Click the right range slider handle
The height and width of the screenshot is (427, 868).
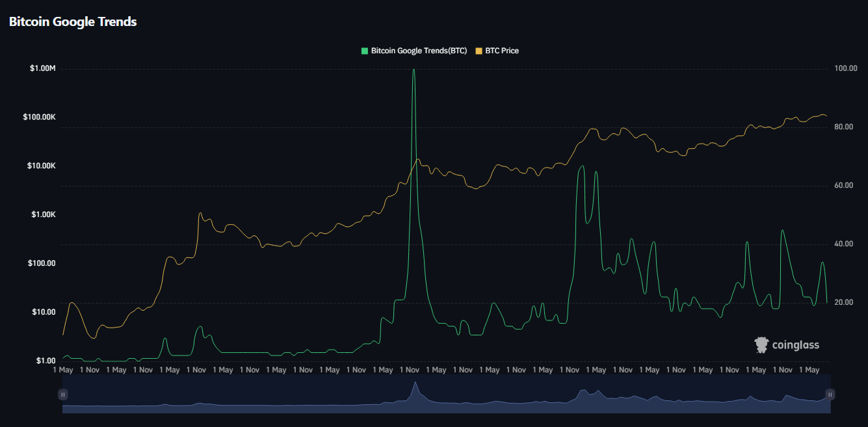pos(830,395)
